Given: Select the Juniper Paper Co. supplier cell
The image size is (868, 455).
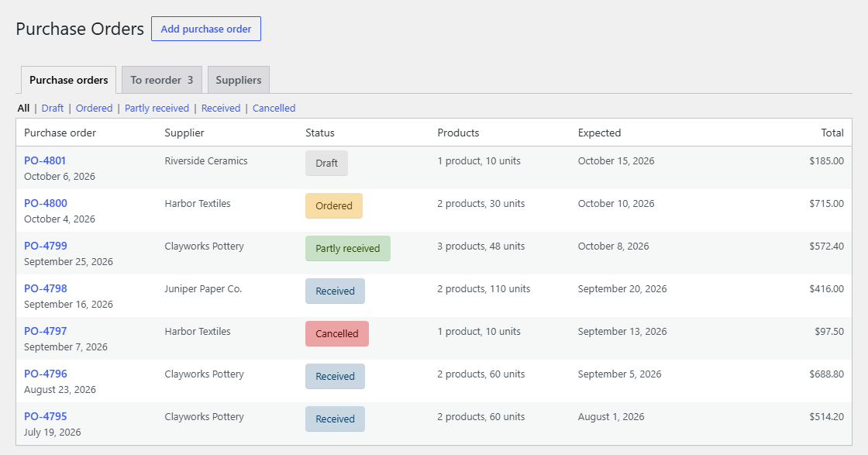Looking at the screenshot, I should (203, 289).
